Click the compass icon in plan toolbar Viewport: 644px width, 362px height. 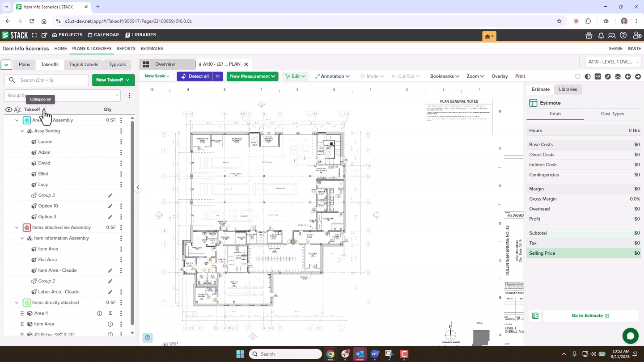click(x=608, y=76)
